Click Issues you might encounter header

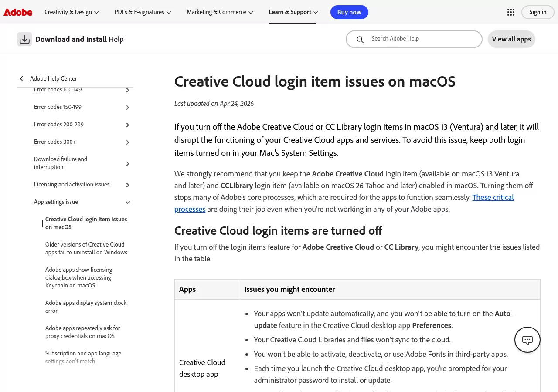pos(290,289)
